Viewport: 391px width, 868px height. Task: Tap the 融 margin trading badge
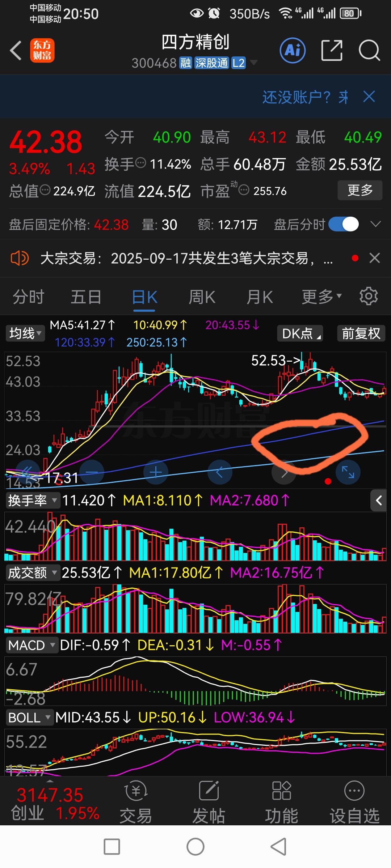point(186,63)
